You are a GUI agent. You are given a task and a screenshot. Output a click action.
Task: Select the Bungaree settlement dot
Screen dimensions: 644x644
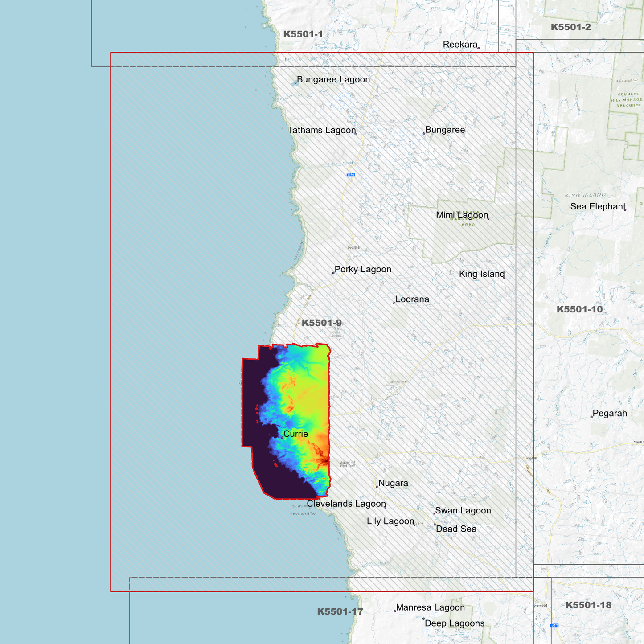[x=425, y=132]
